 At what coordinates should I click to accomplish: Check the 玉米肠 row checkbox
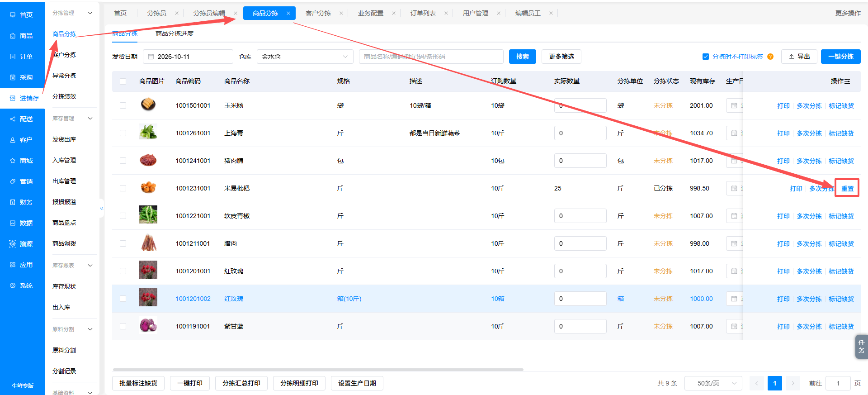click(x=123, y=105)
